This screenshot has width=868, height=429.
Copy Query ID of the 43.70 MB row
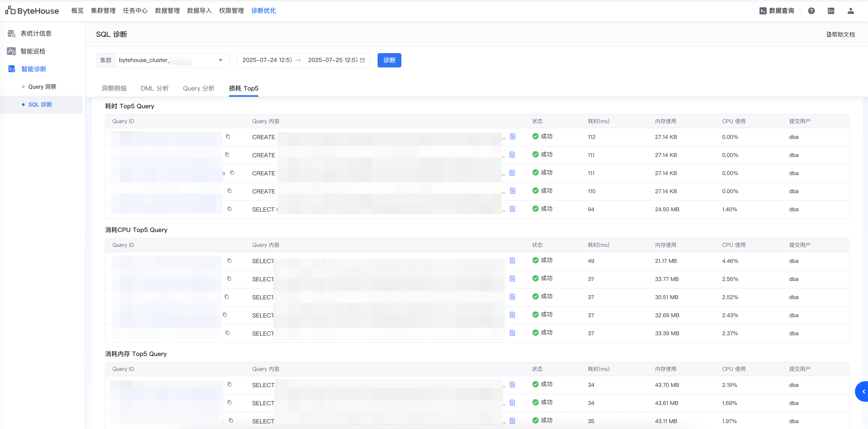[229, 384]
